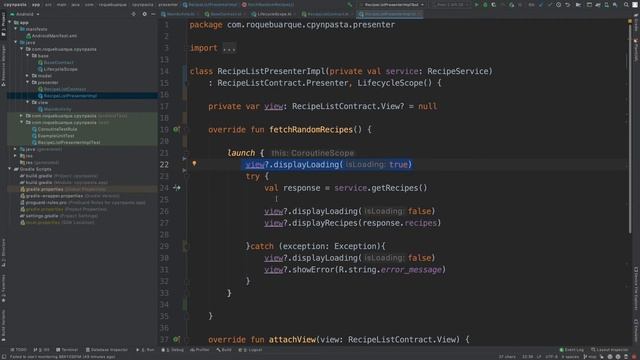Click the showError call on line 31

(355, 269)
